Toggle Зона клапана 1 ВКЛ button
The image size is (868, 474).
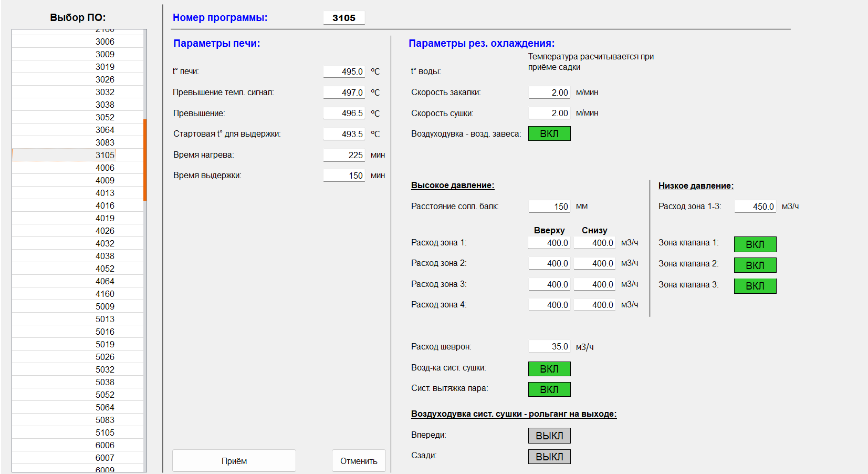(755, 244)
